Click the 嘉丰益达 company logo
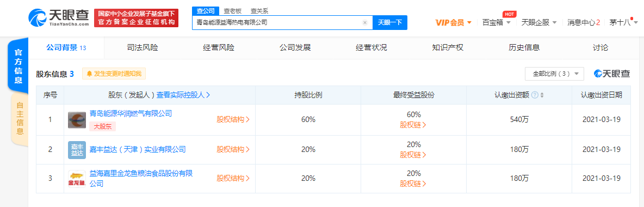Image resolution: width=644 pixels, height=207 pixels. click(77, 150)
